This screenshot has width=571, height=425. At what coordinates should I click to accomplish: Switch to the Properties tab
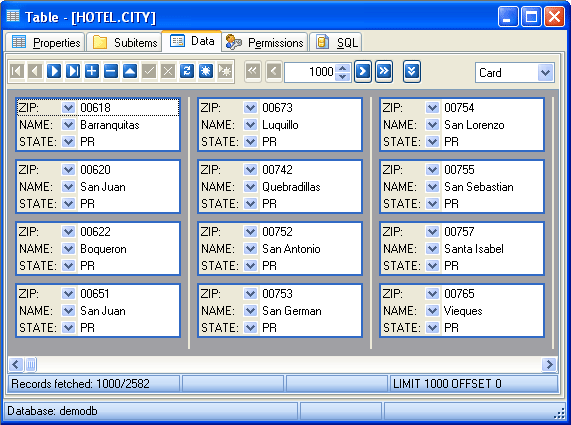click(x=45, y=43)
